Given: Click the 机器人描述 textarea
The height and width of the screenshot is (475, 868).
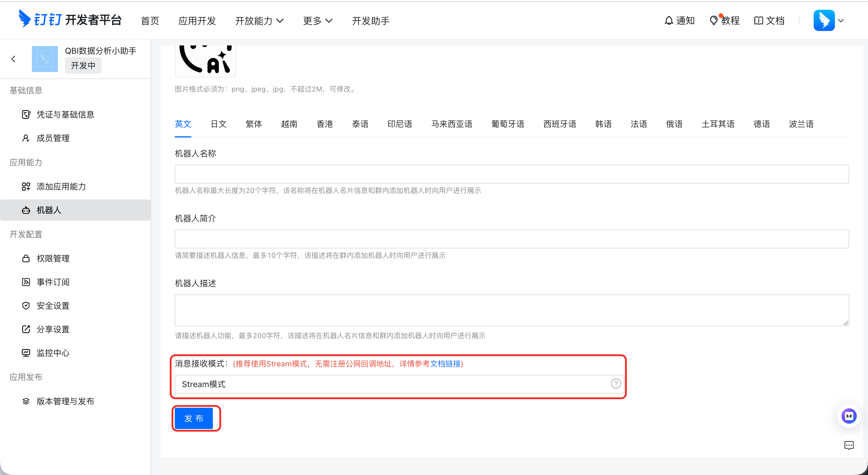Looking at the screenshot, I should tap(511, 310).
